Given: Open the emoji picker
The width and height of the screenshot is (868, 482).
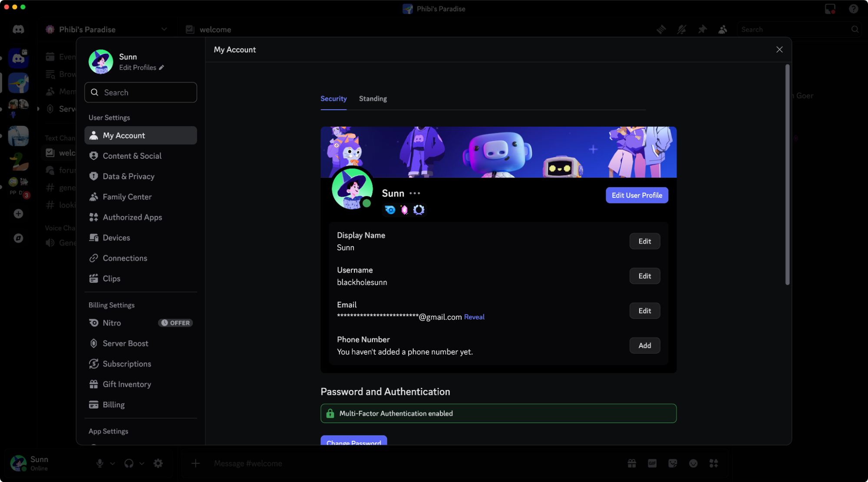Looking at the screenshot, I should (693, 463).
